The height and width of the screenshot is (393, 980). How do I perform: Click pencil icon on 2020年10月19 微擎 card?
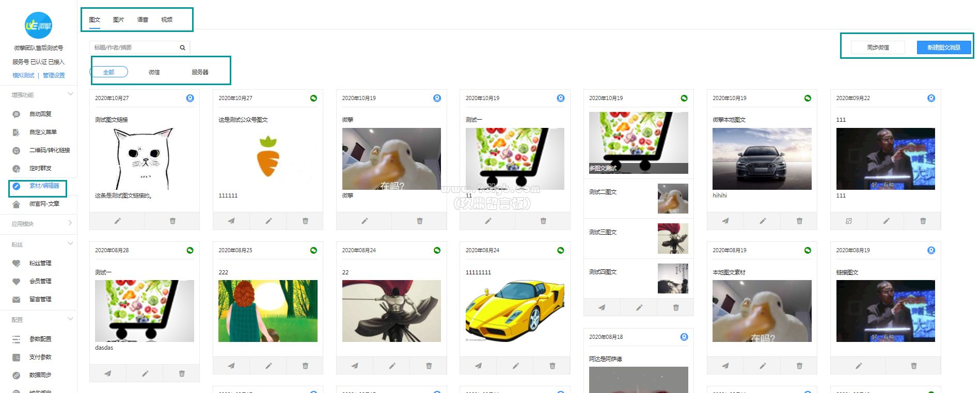[x=365, y=221]
